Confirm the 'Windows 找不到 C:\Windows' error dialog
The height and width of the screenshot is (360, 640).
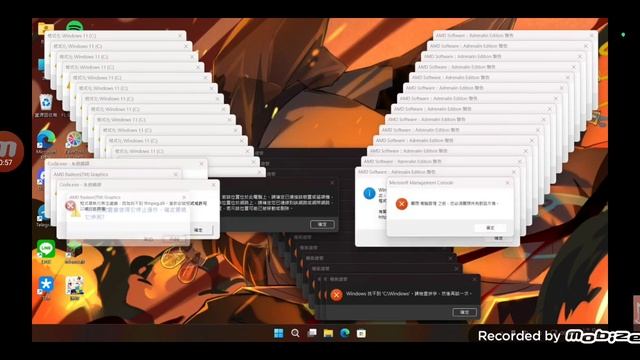[x=464, y=312]
